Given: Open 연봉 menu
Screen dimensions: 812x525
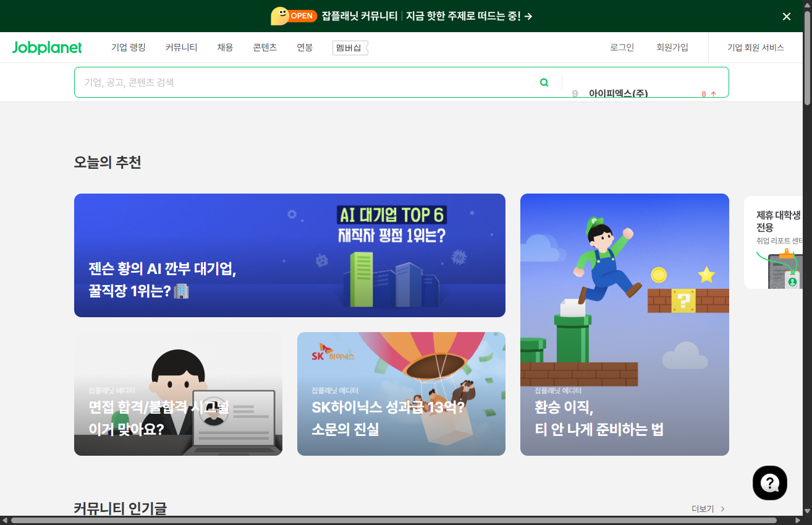Looking at the screenshot, I should tap(305, 48).
